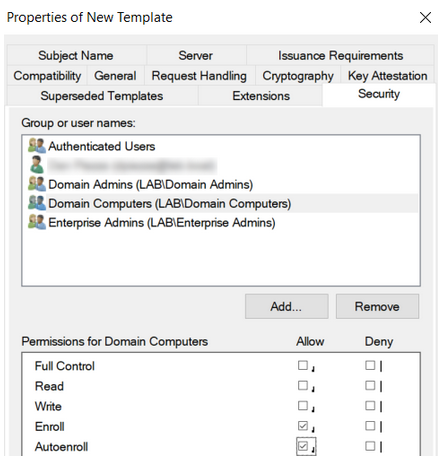Close the Properties of New Template dialog
The image size is (438, 458).
[x=425, y=17]
